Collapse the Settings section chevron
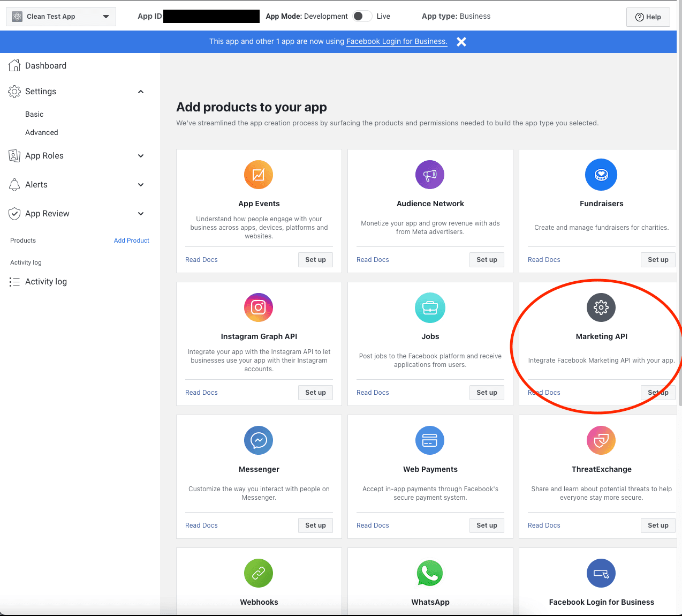This screenshot has width=682, height=616. (141, 92)
